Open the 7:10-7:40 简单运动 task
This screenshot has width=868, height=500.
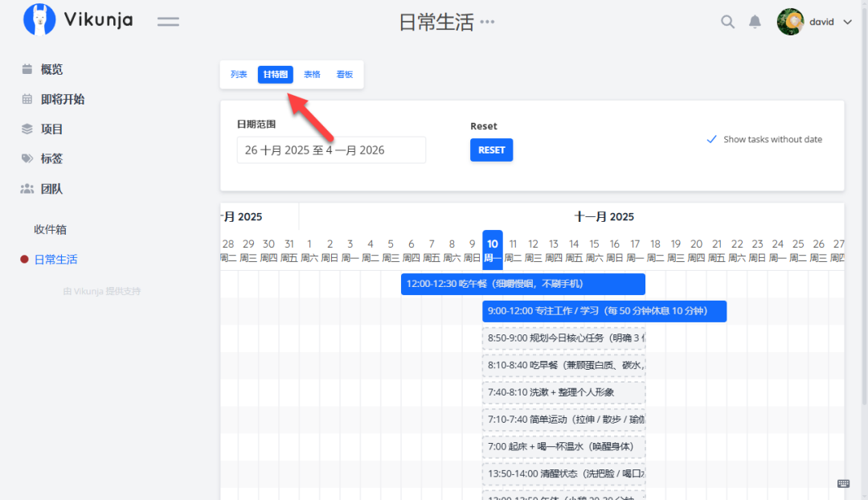[564, 420]
